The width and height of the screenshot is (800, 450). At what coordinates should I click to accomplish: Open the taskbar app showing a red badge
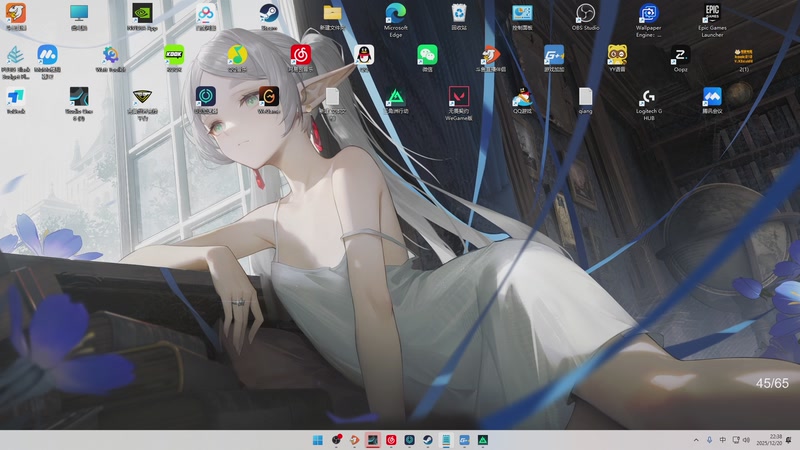click(336, 440)
